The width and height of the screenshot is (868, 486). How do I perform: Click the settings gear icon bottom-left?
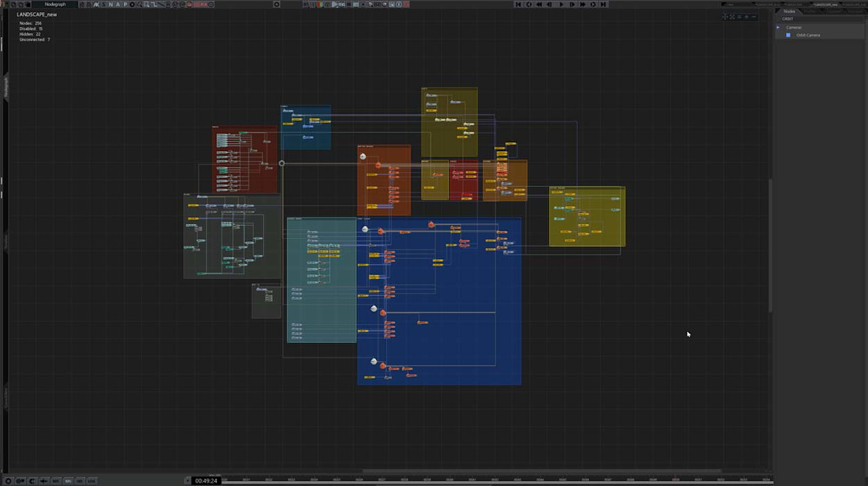pyautogui.click(x=8, y=481)
